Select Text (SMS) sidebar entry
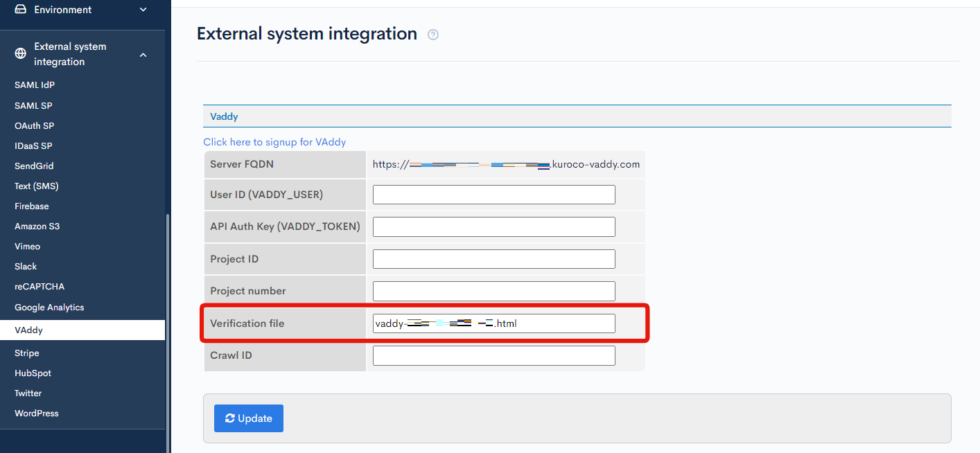Image resolution: width=980 pixels, height=453 pixels. pyautogui.click(x=36, y=186)
